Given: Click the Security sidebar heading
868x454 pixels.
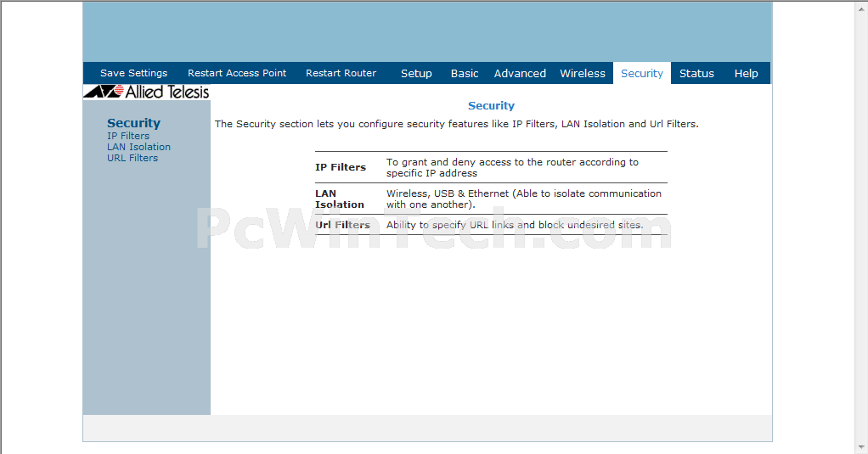Looking at the screenshot, I should pos(133,123).
